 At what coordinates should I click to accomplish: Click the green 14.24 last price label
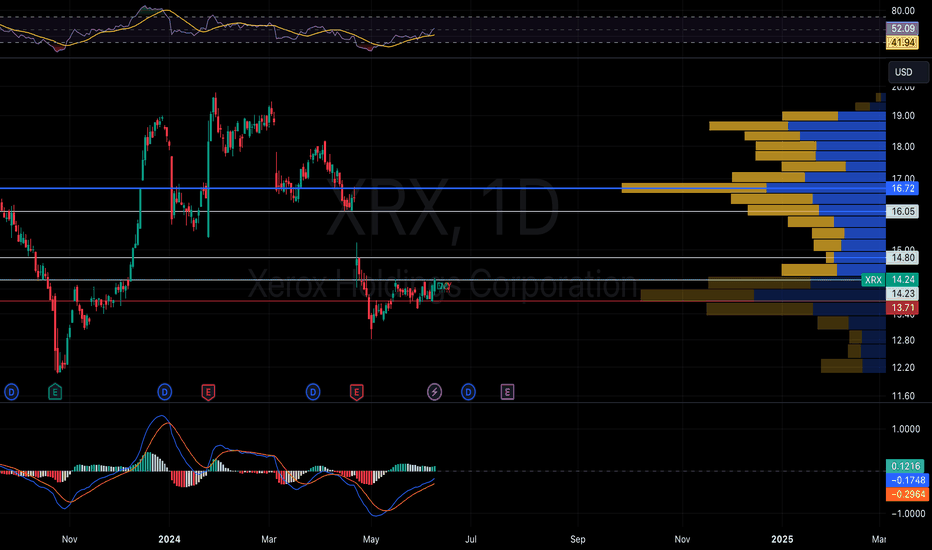pyautogui.click(x=902, y=279)
